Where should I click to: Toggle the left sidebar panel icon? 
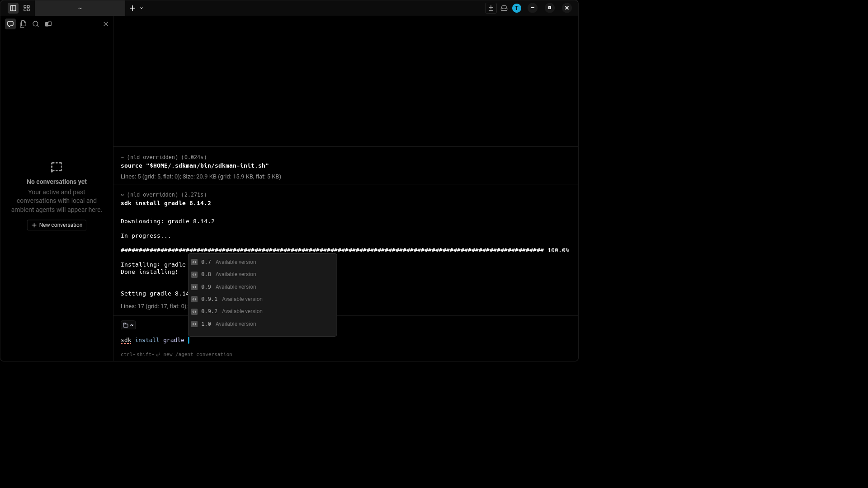pyautogui.click(x=13, y=8)
